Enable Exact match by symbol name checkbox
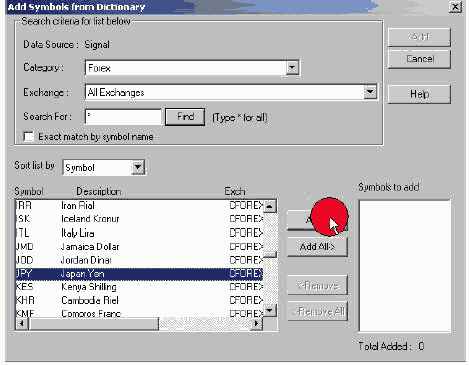This screenshot has height=365, width=469. tap(29, 137)
